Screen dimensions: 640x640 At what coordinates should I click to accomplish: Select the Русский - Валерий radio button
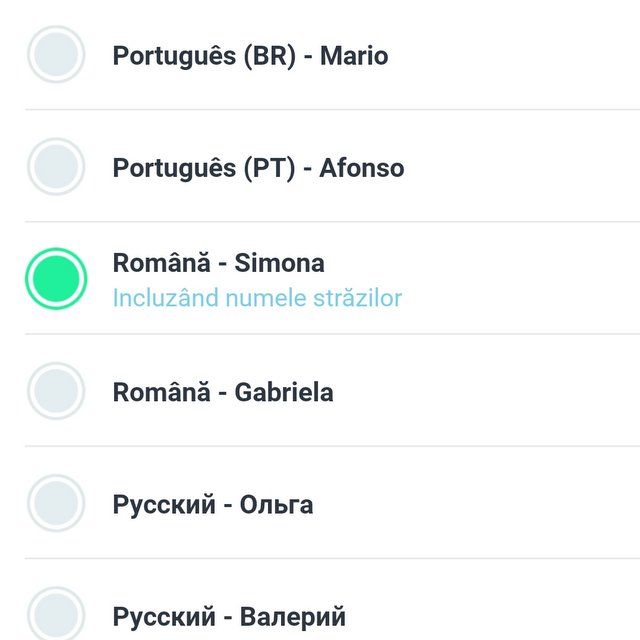(55, 613)
